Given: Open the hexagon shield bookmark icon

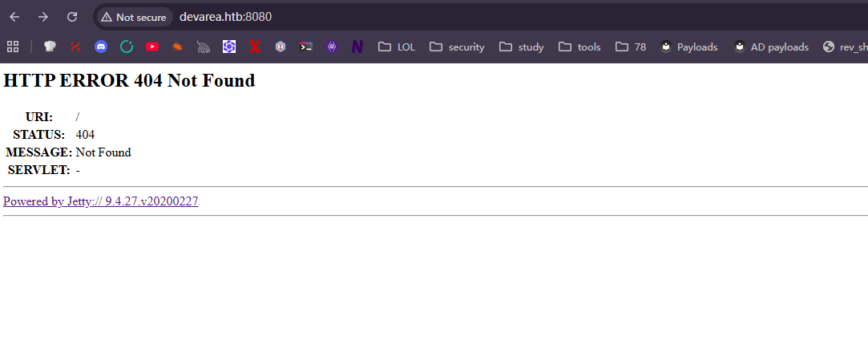Looking at the screenshot, I should (x=281, y=47).
